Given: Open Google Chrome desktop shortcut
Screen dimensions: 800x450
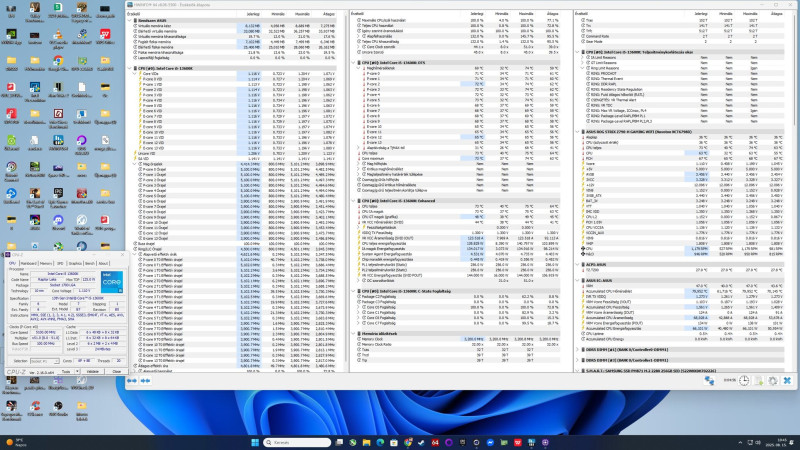Looking at the screenshot, I should (58, 63).
